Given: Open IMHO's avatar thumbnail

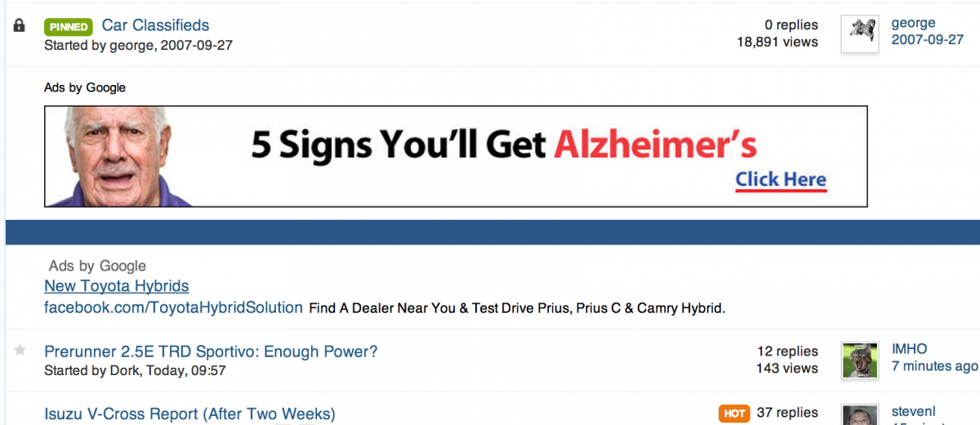Looking at the screenshot, I should [860, 360].
